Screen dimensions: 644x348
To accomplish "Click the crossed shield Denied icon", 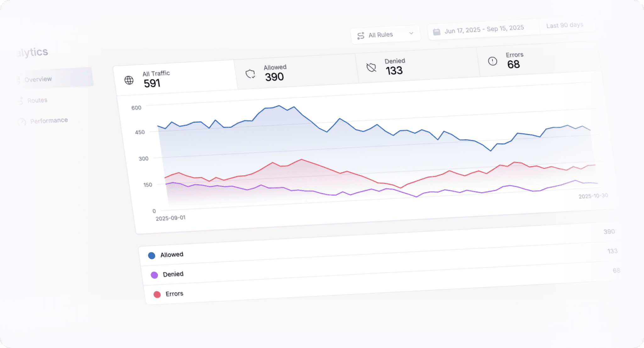I will click(371, 67).
